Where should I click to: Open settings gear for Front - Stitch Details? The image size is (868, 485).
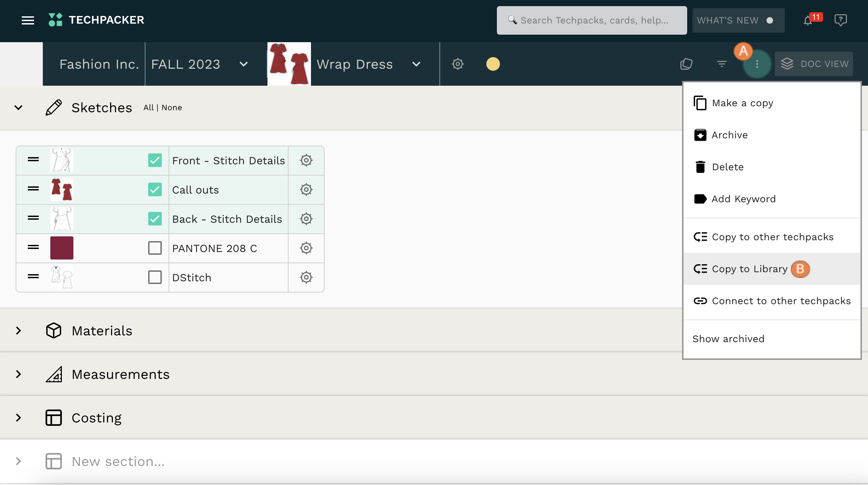tap(306, 160)
